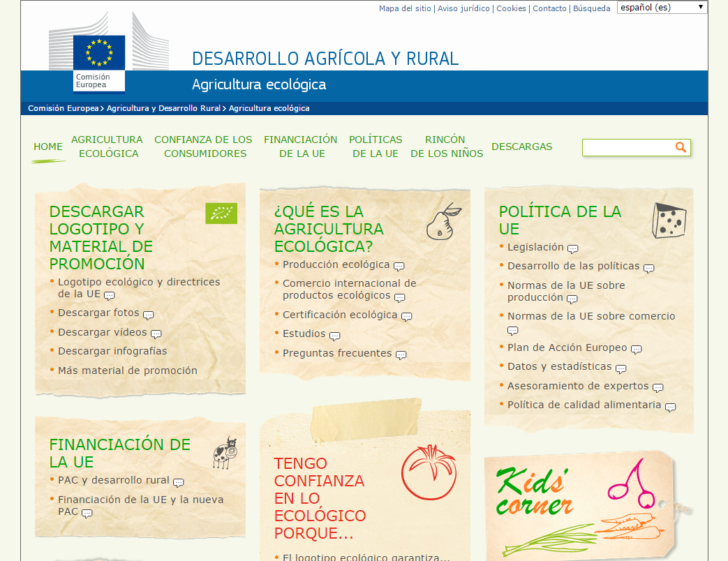Click the red tomato icon
The image size is (728, 561).
point(428,472)
